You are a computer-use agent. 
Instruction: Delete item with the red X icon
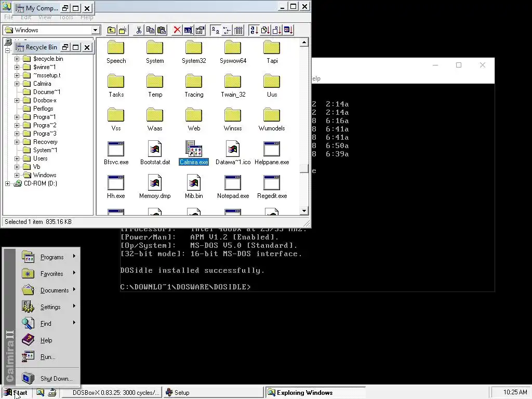[x=177, y=30]
